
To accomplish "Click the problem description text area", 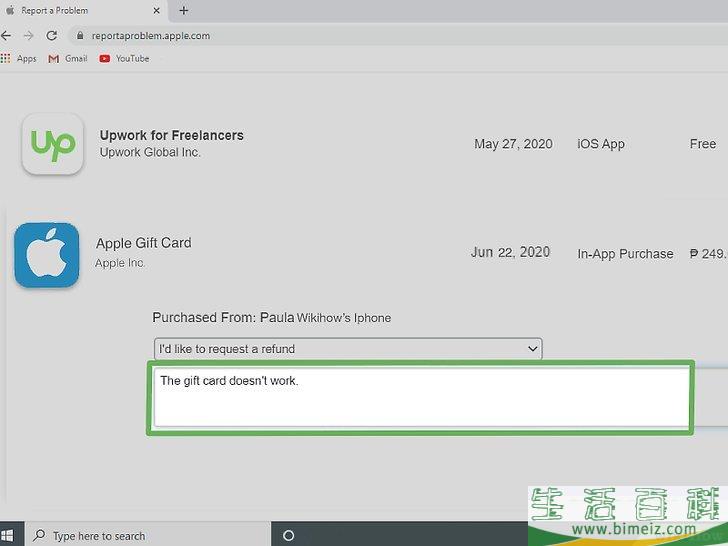I will (421, 397).
